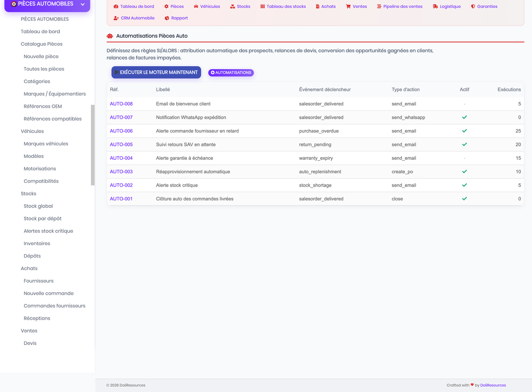Viewport: 532px width, 392px height.
Task: Click the Ventes shopping cart icon
Action: [x=348, y=7]
